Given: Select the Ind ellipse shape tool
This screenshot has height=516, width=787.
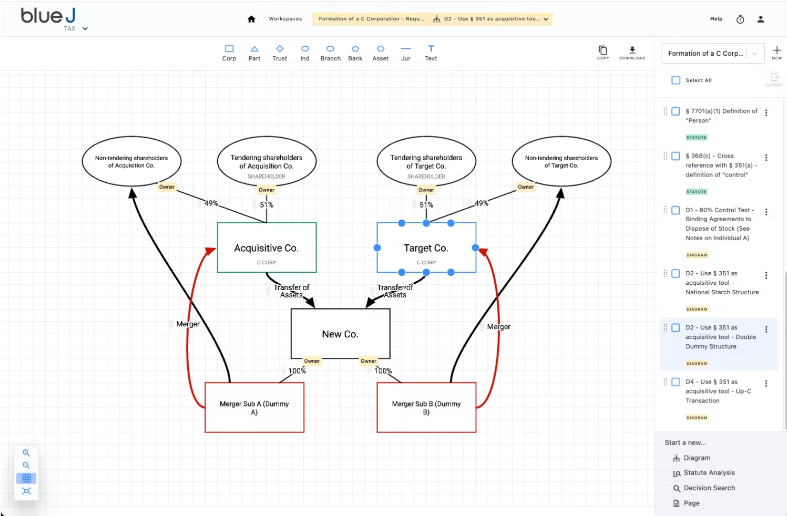Looking at the screenshot, I should 305,53.
